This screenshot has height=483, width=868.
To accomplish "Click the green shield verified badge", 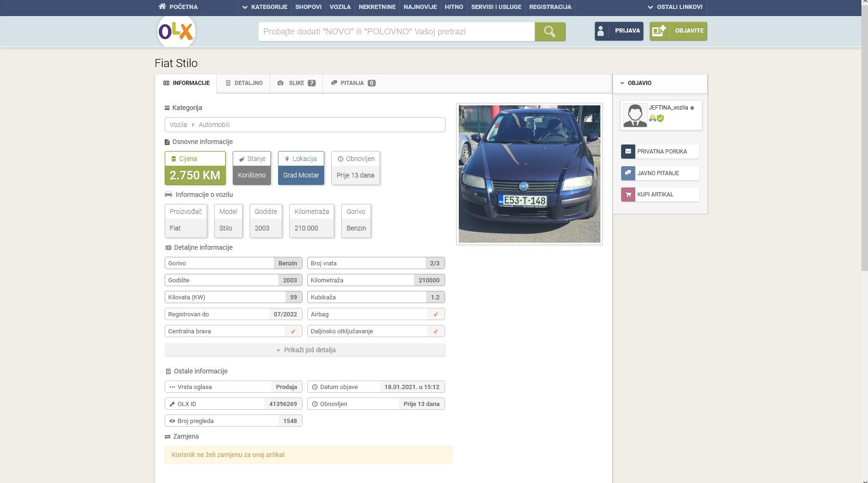I will (x=660, y=119).
